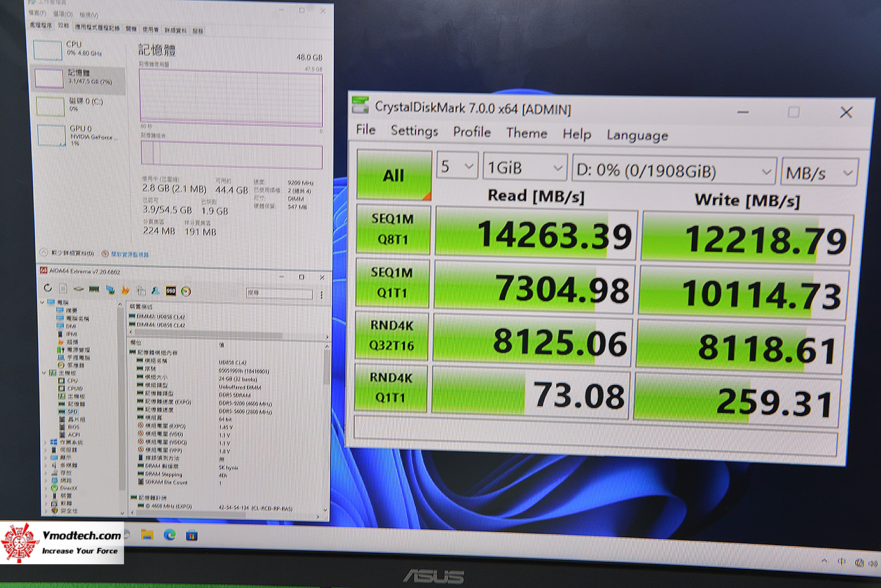
Task: Open the D: 0% drive selection dropdown
Action: pyautogui.click(x=674, y=171)
